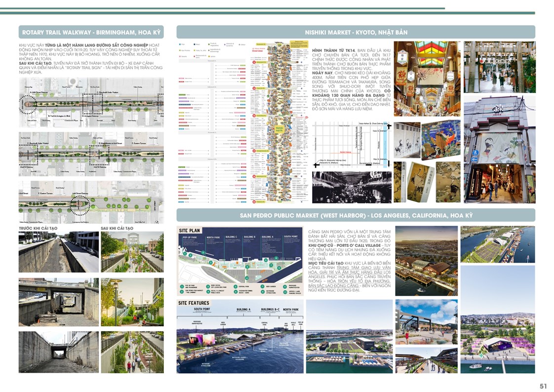Select the black-and-white historic market photo
This screenshot has width=554, height=392.
coord(352,188)
